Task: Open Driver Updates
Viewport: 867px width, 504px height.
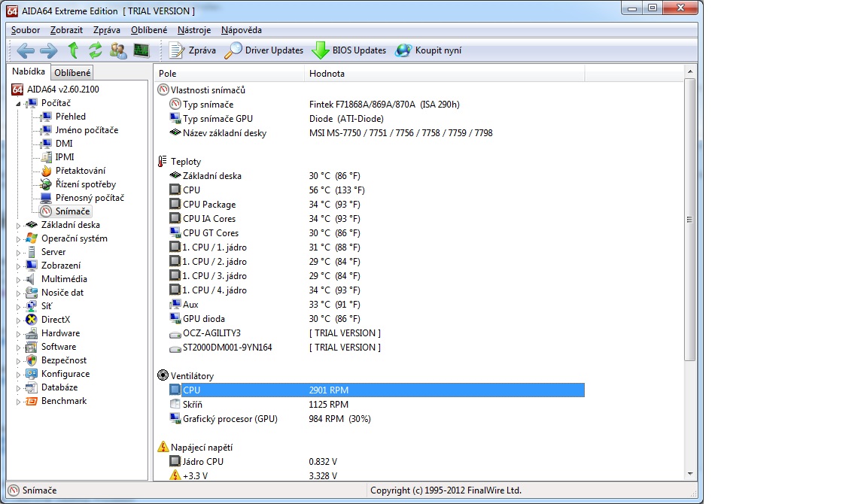Action: coord(263,50)
